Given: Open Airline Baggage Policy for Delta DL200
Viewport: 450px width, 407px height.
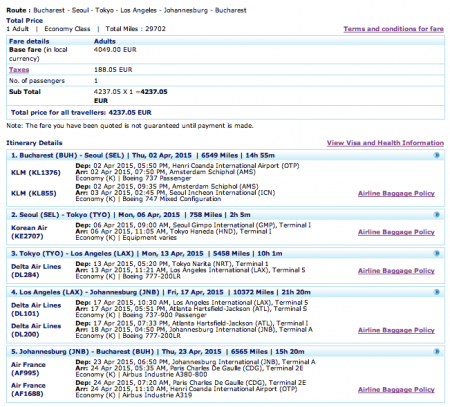Looking at the screenshot, I should 396,330.
